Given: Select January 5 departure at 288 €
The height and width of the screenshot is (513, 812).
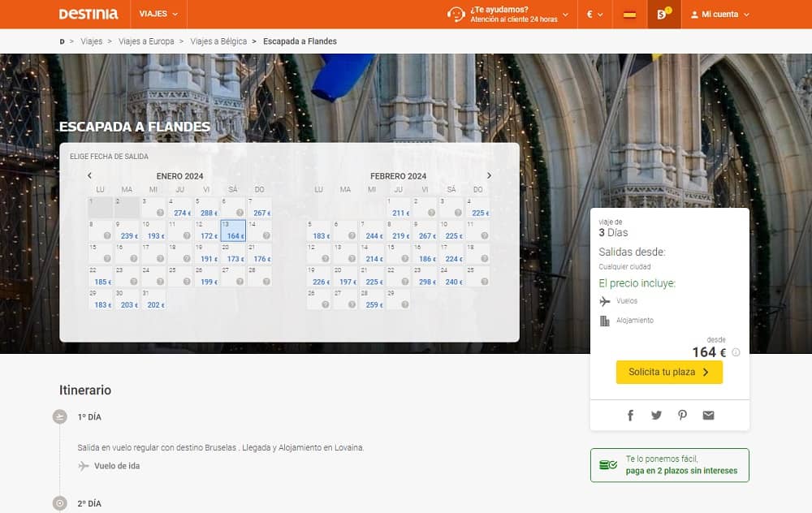Looking at the screenshot, I should (x=206, y=208).
